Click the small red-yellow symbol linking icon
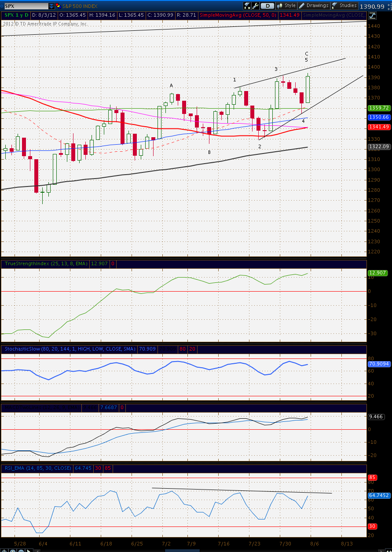The width and height of the screenshot is (392, 552). [x=58, y=6]
